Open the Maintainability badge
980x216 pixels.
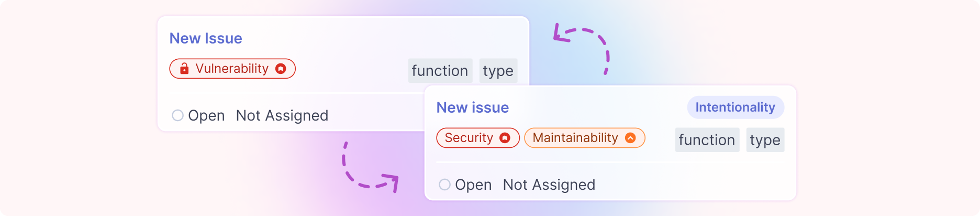click(585, 138)
